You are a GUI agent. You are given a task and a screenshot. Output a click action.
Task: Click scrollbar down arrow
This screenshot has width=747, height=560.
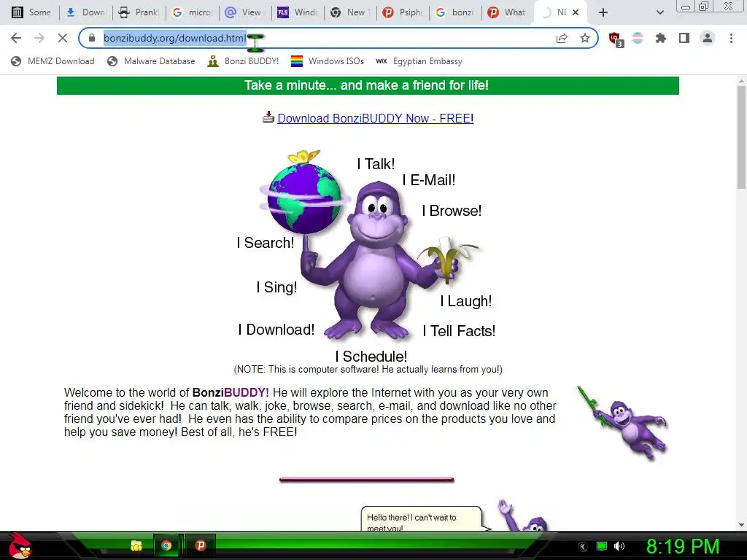(741, 525)
